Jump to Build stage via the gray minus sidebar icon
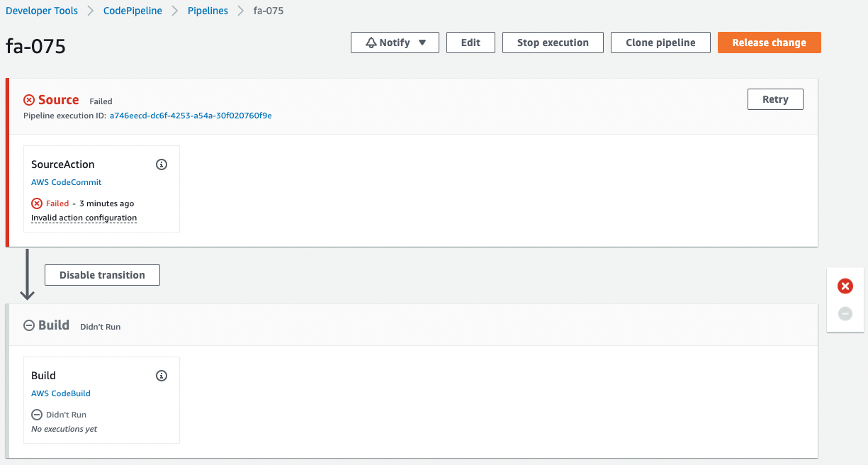Image resolution: width=868 pixels, height=465 pixels. [845, 313]
